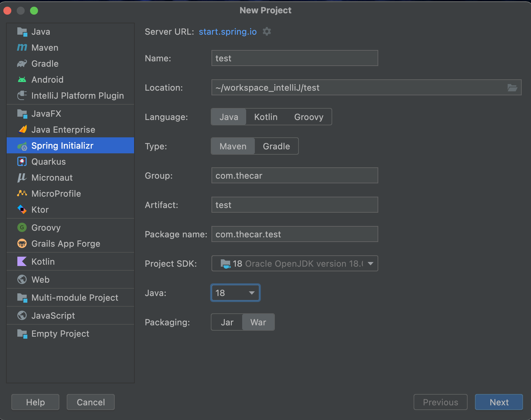531x420 pixels.
Task: Click the Help button
Action: 35,402
